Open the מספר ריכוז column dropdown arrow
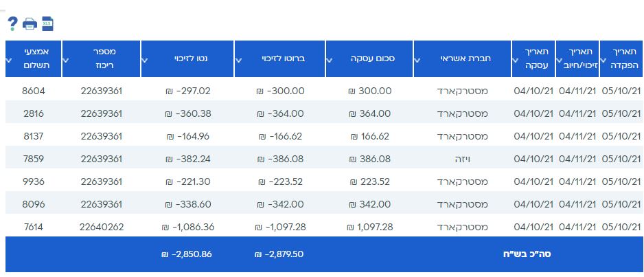644x277 pixels. [x=65, y=59]
